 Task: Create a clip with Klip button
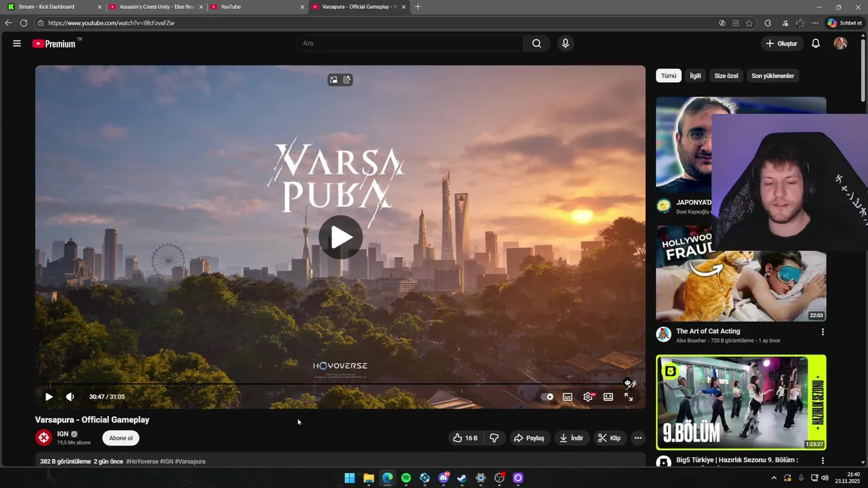(x=609, y=438)
